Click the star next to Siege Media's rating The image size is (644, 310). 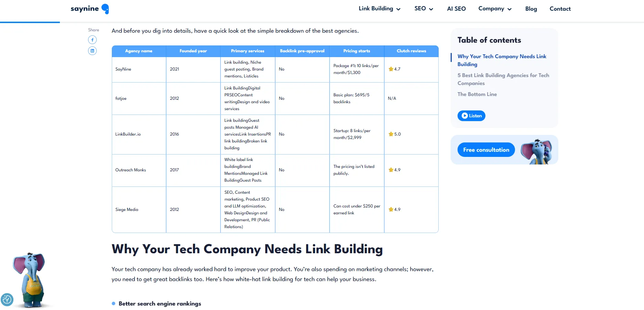pyautogui.click(x=391, y=209)
